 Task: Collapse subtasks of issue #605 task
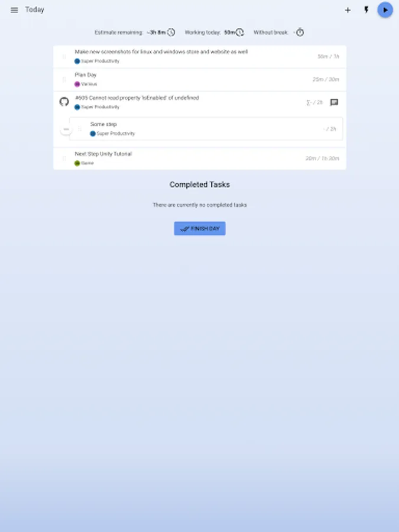(x=66, y=129)
